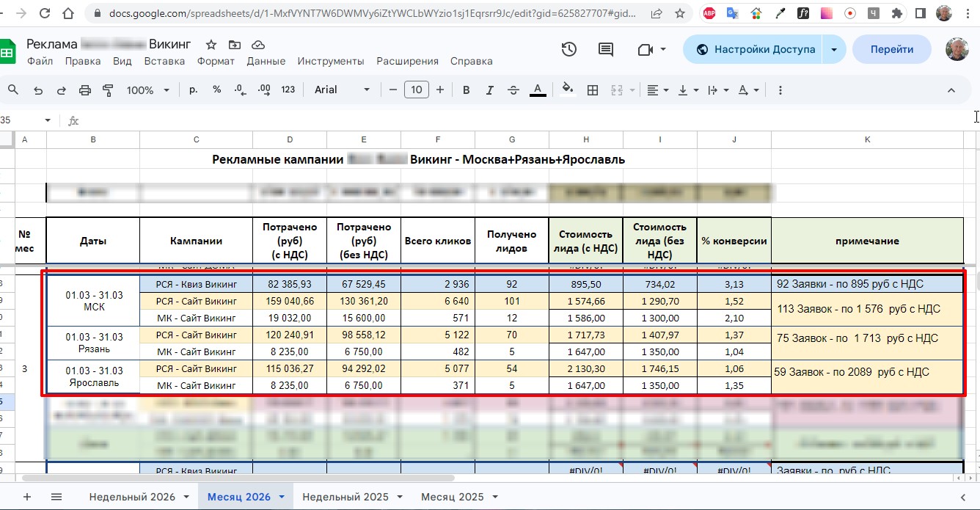Screen dimensions: 980x510
Task: Click the Undo arrow
Action: tap(38, 90)
